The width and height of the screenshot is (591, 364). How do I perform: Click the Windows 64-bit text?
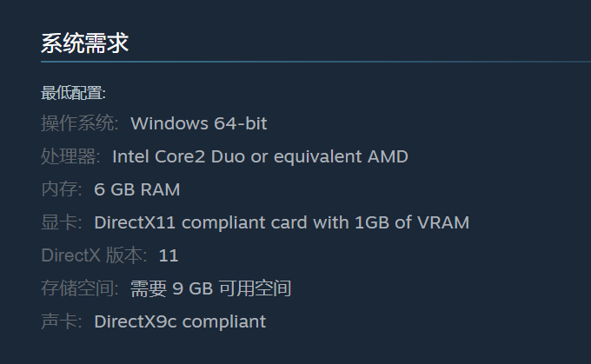pos(199,123)
